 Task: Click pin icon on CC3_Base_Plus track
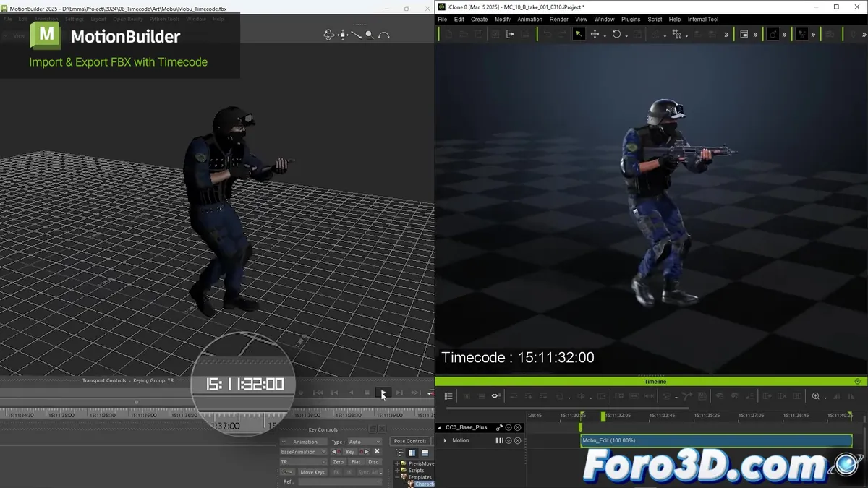(x=499, y=427)
